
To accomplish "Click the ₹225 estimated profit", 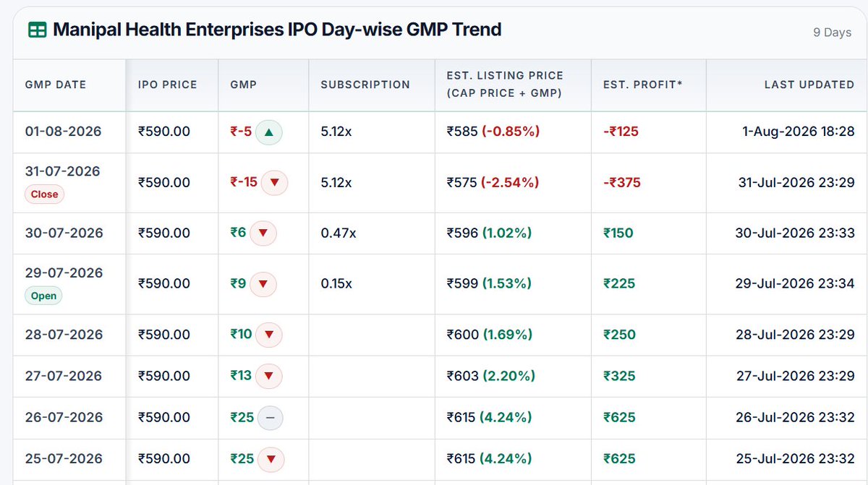I will pyautogui.click(x=619, y=284).
